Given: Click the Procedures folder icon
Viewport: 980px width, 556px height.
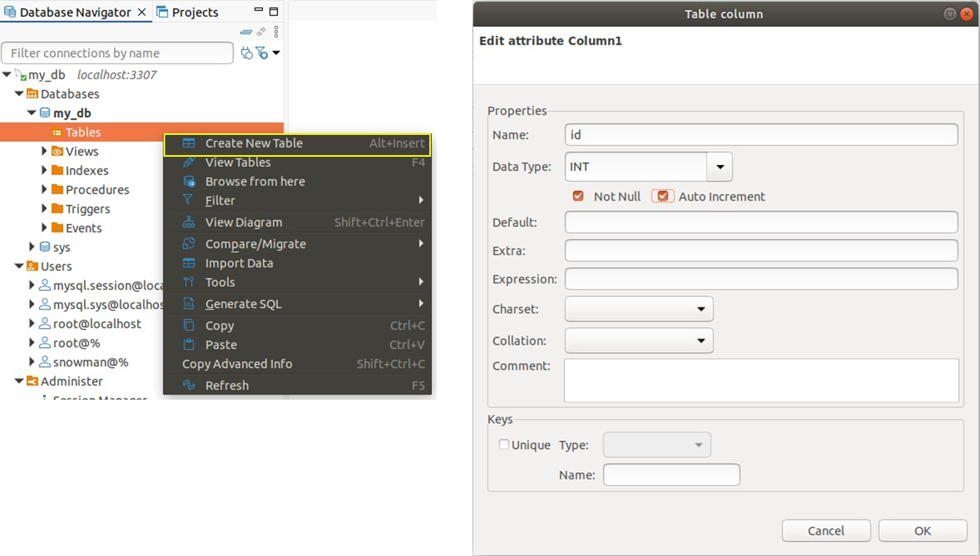Looking at the screenshot, I should tap(57, 190).
